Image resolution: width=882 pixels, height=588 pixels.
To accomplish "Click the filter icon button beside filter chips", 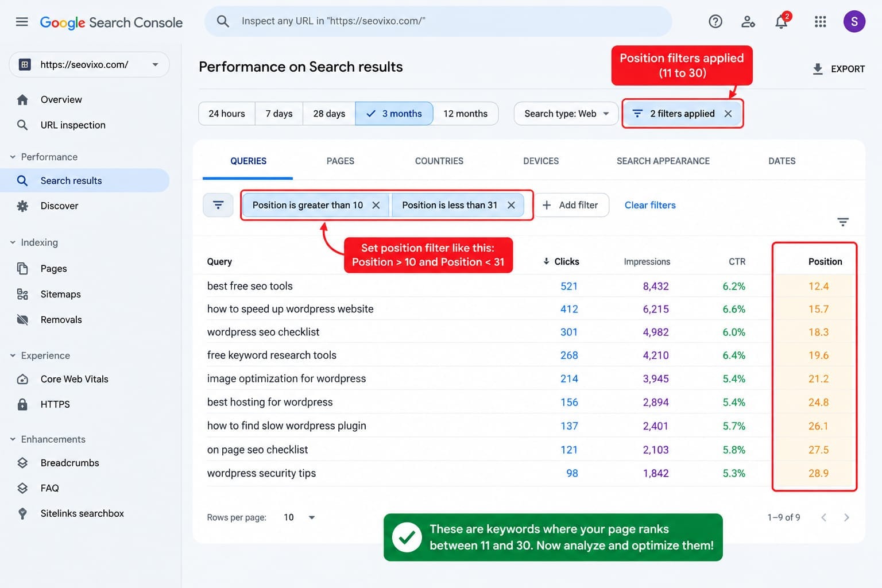I will tap(218, 205).
